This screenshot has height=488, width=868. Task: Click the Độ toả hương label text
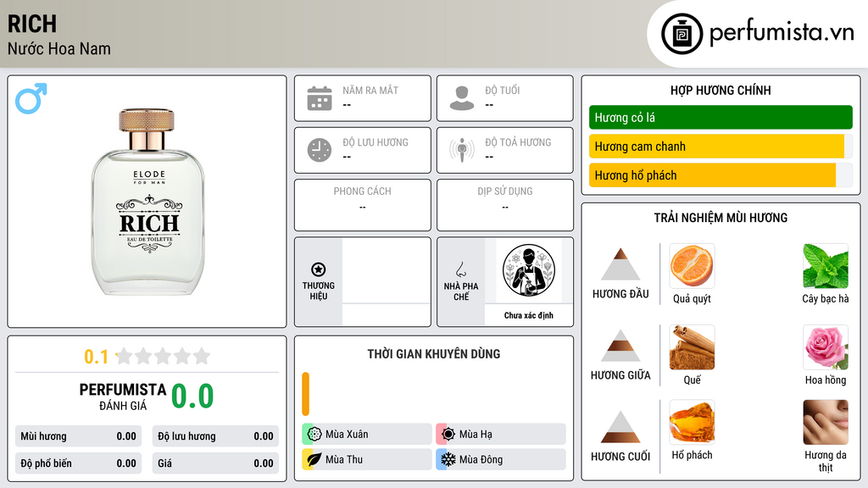pyautogui.click(x=518, y=142)
